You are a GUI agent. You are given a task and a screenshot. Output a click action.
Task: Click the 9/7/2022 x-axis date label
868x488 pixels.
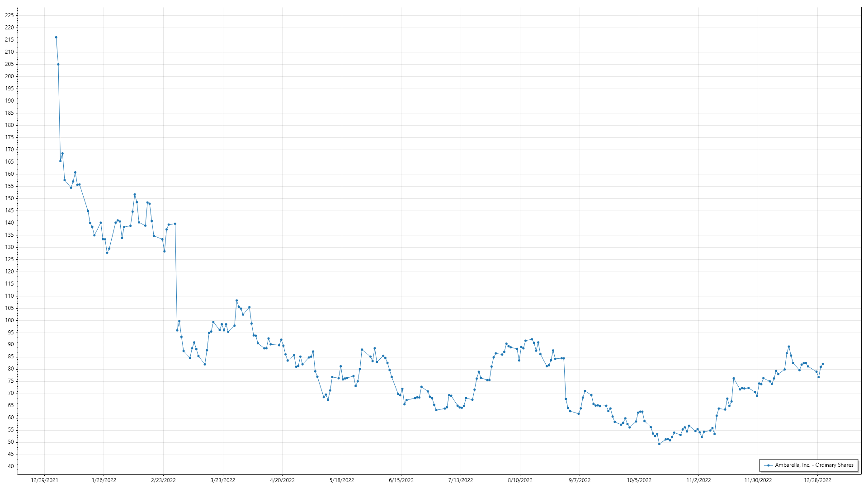click(x=580, y=480)
